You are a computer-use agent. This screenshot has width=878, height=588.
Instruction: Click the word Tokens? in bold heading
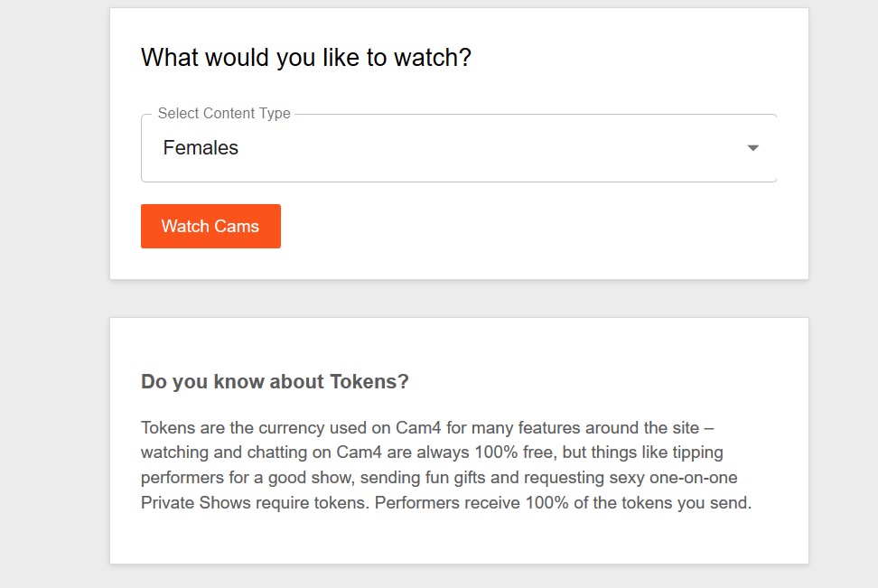[369, 381]
